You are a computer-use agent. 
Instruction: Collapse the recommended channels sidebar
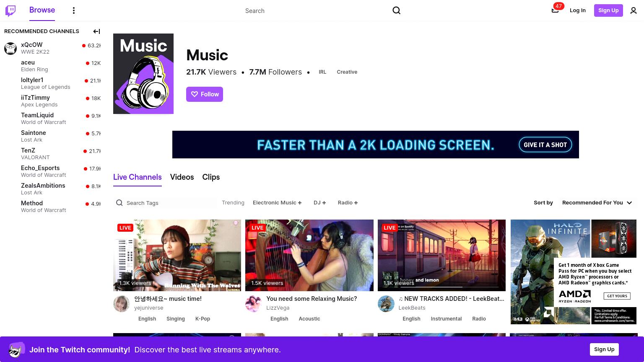[96, 31]
